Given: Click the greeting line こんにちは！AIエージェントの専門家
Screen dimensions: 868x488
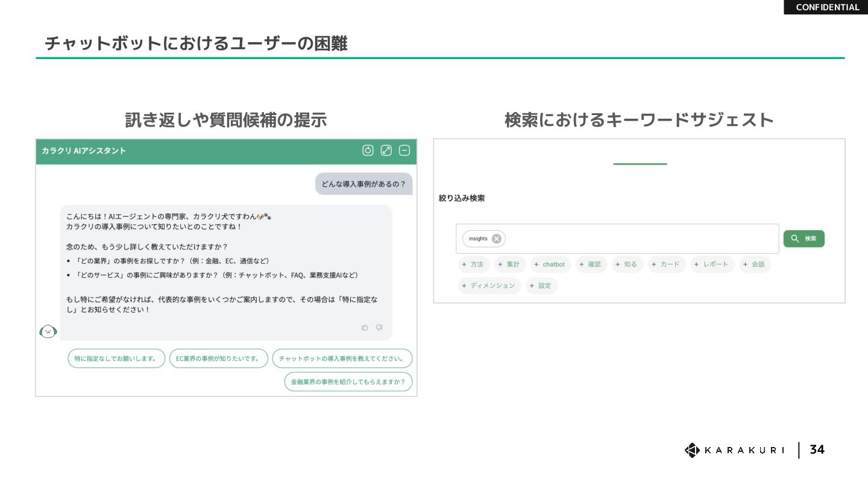Looking at the screenshot, I should click(168, 216).
